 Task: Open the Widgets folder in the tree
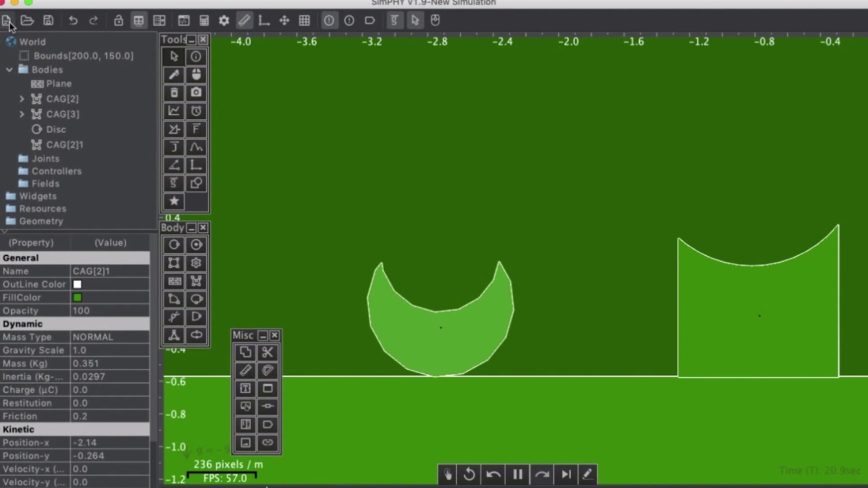click(38, 196)
